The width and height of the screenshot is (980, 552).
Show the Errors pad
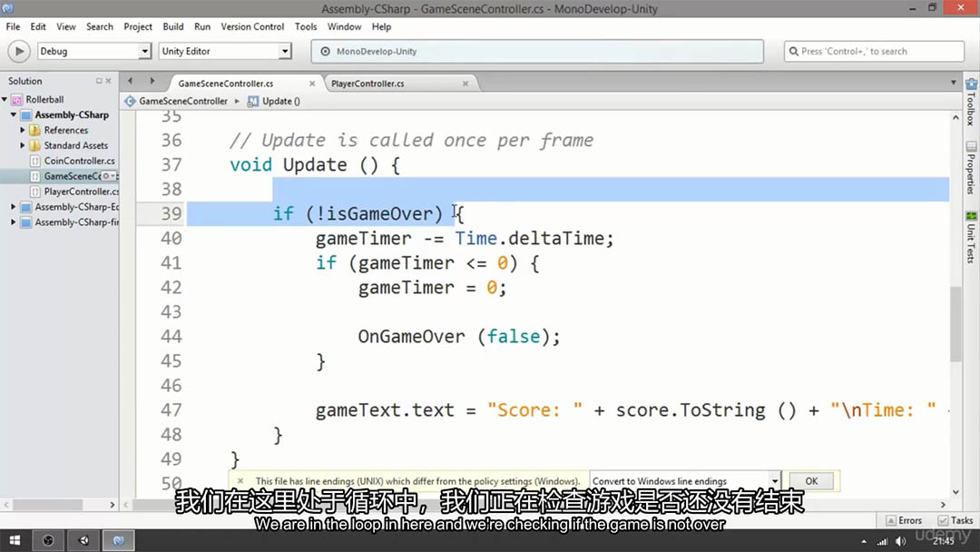(x=903, y=520)
